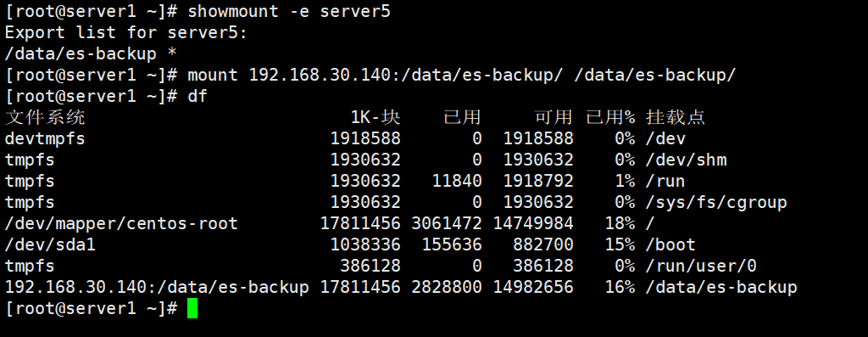This screenshot has width=868, height=337.
Task: Click the '/dev/mapper/centos-root' filesystem name
Action: (121, 224)
